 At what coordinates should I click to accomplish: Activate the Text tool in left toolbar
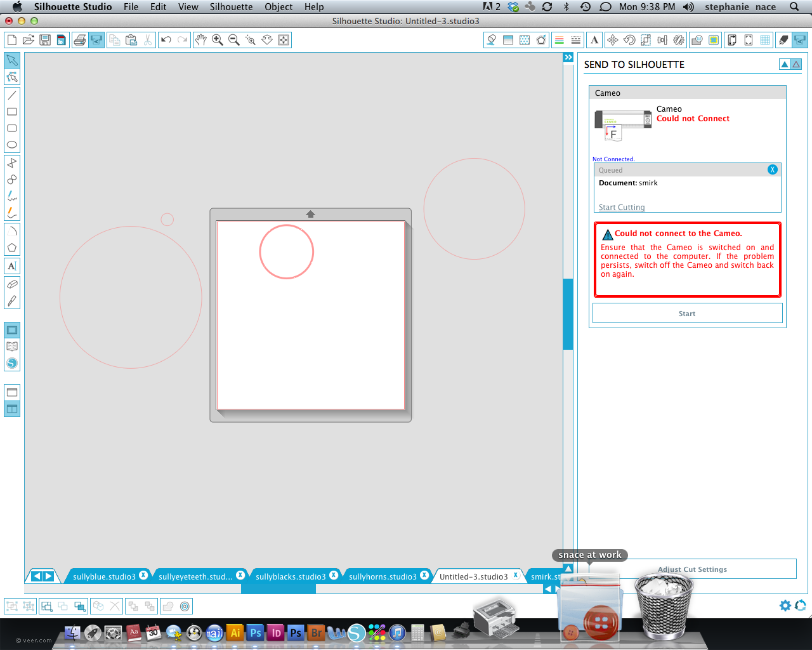[12, 266]
